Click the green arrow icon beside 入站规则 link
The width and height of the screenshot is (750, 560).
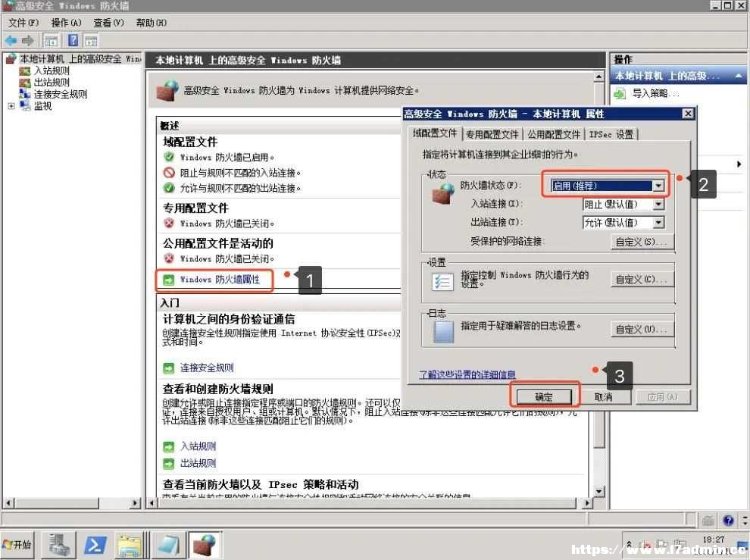(168, 446)
